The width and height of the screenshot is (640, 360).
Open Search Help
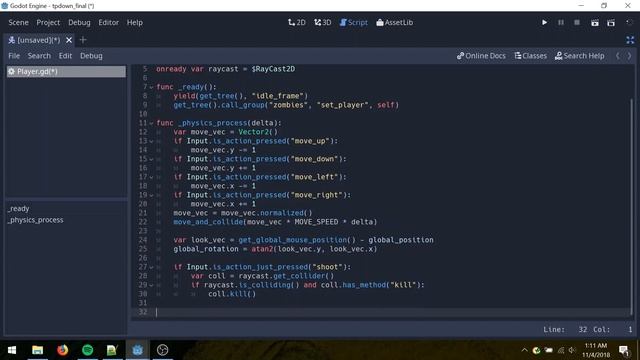pos(579,56)
